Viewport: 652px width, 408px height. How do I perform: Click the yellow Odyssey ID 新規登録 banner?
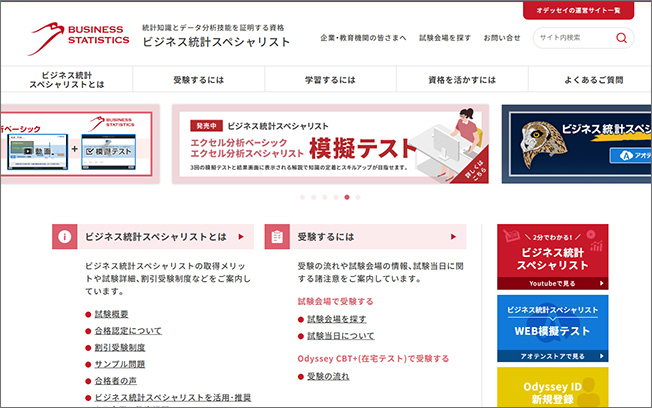[553, 387]
